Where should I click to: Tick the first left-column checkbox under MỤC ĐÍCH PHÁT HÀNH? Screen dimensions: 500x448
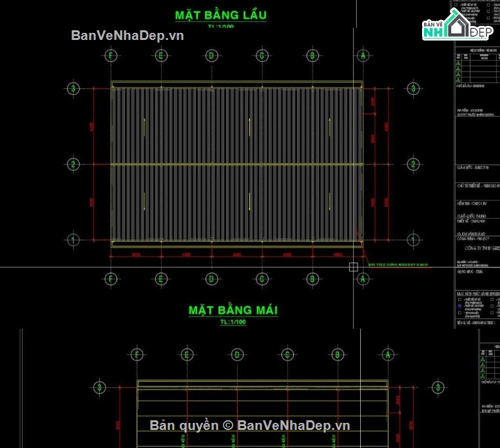tap(459, 300)
